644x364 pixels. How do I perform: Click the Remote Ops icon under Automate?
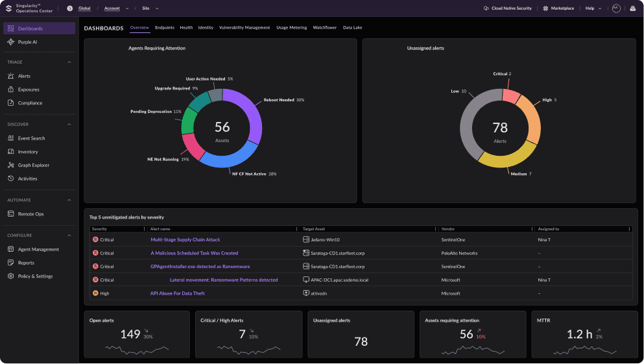[x=11, y=214]
